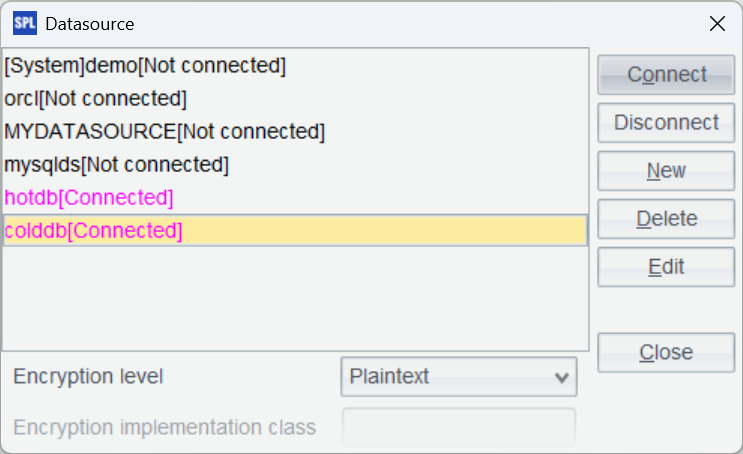Select the orcl datasource in the list
The height and width of the screenshot is (454, 743).
pos(95,99)
